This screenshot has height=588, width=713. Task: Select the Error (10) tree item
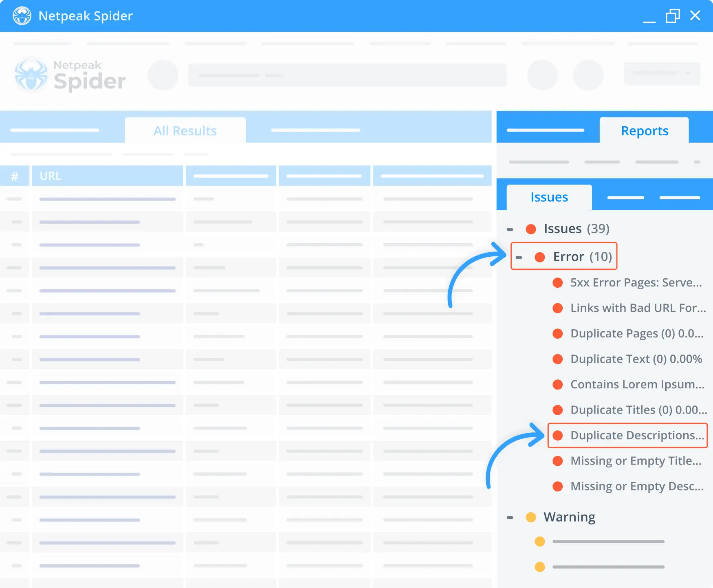tap(583, 257)
